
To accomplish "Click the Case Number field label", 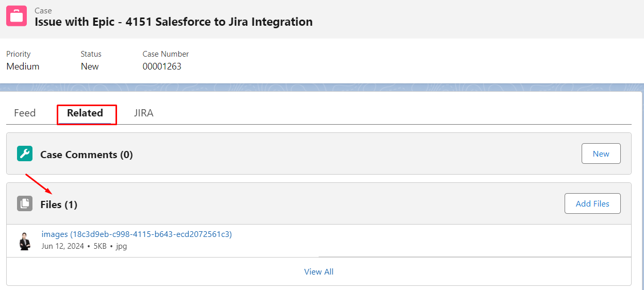I will pyautogui.click(x=166, y=54).
